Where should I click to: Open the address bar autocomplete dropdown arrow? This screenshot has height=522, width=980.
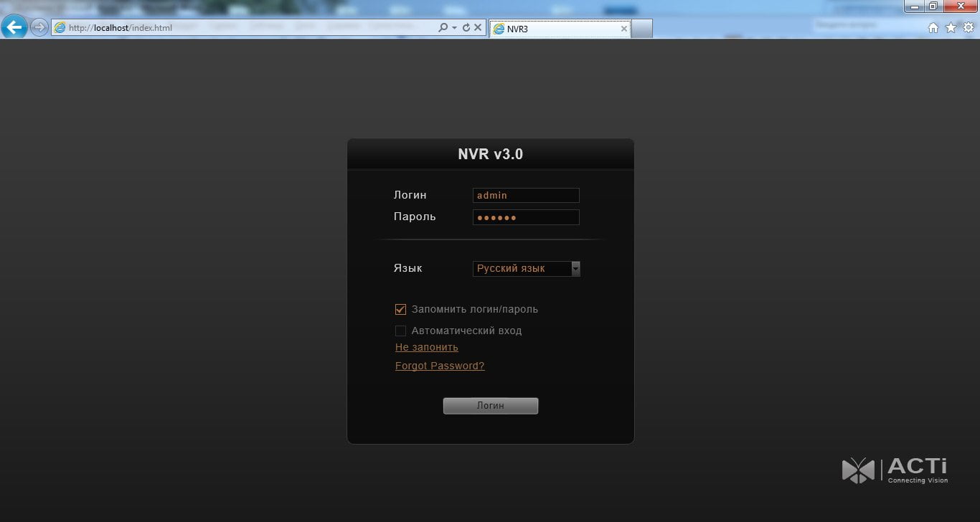click(454, 28)
